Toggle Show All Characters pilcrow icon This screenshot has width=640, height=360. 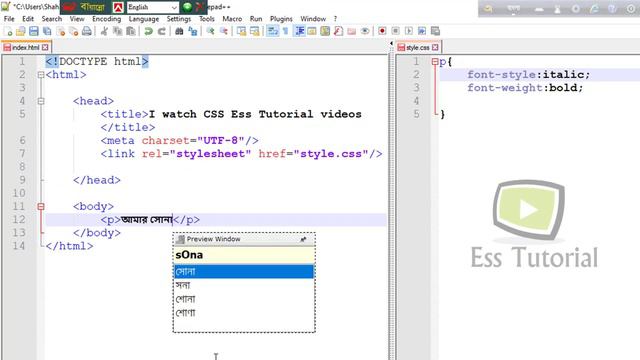tap(286, 31)
